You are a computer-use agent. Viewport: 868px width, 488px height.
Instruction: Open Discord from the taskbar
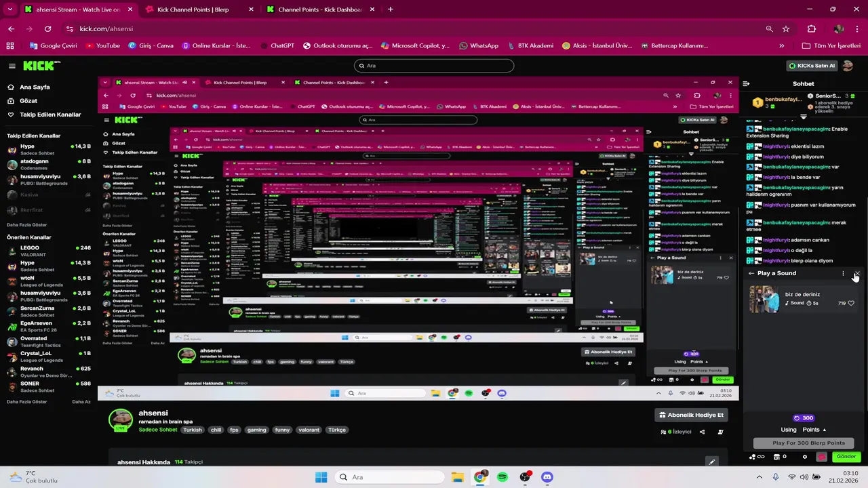click(x=547, y=477)
